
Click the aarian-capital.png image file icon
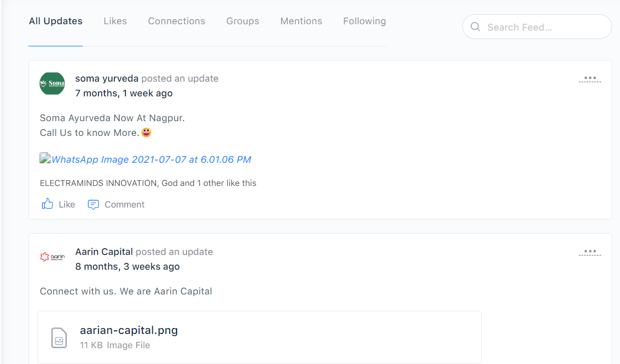pos(59,338)
